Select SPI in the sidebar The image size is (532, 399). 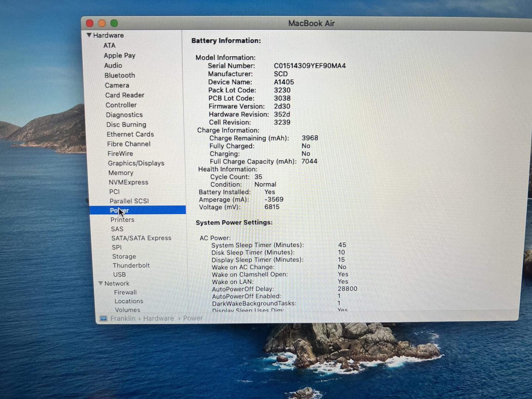[x=117, y=248]
